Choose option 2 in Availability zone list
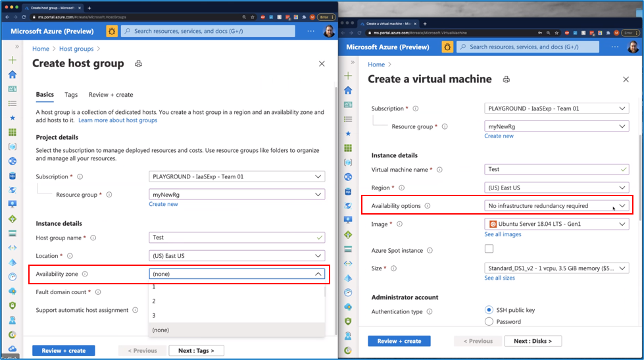 coord(237,301)
